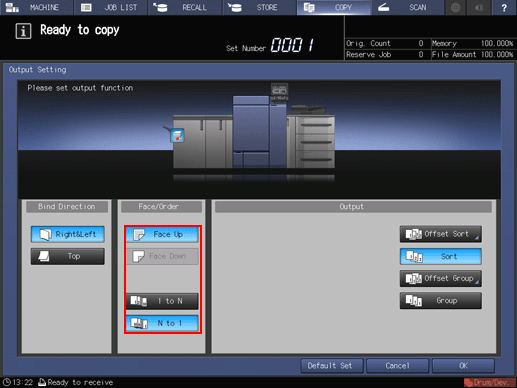This screenshot has width=517, height=388.
Task: Switch to the JOB LIST tab
Action: [111, 7]
